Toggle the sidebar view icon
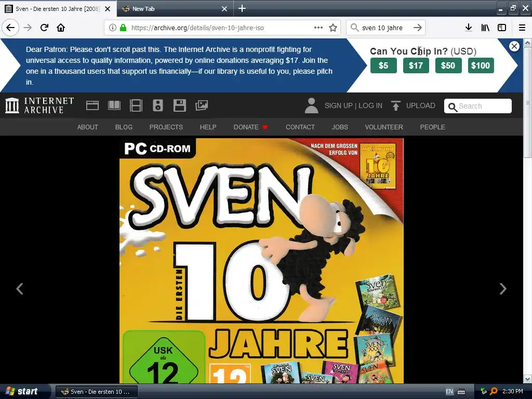 coord(502,28)
